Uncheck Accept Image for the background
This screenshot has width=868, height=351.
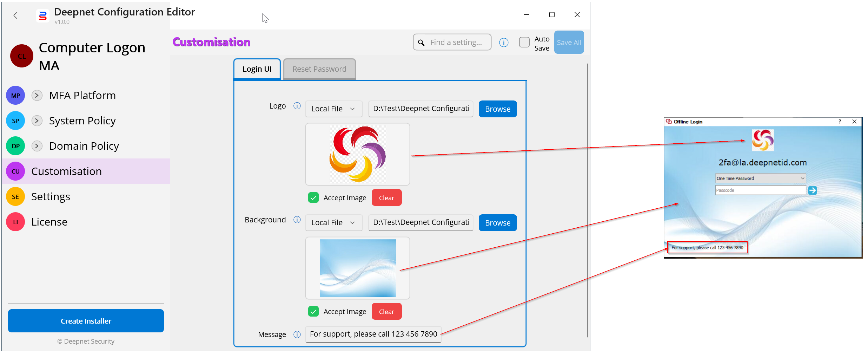coord(313,312)
